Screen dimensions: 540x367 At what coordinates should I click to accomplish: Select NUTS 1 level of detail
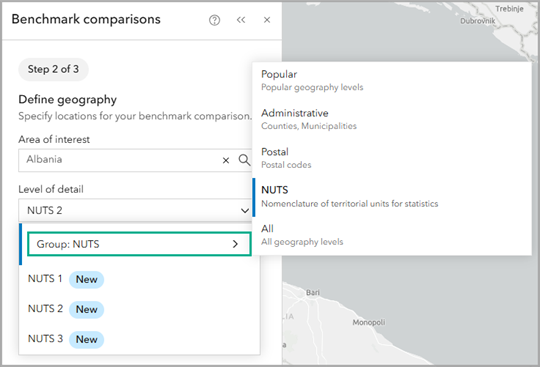139,279
